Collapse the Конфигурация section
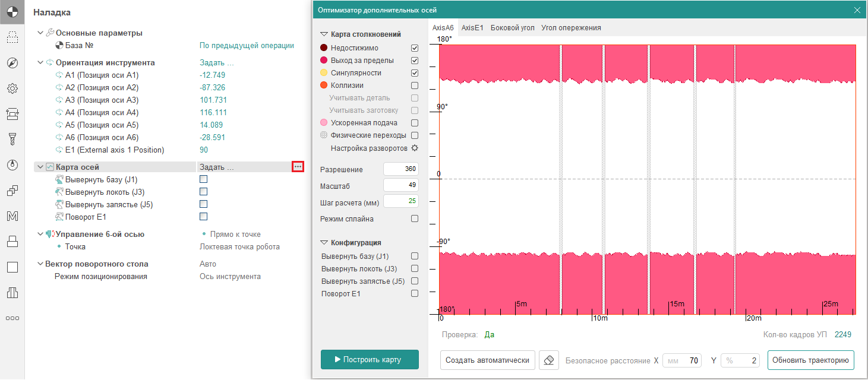Screen dimensions: 868x380 point(324,243)
